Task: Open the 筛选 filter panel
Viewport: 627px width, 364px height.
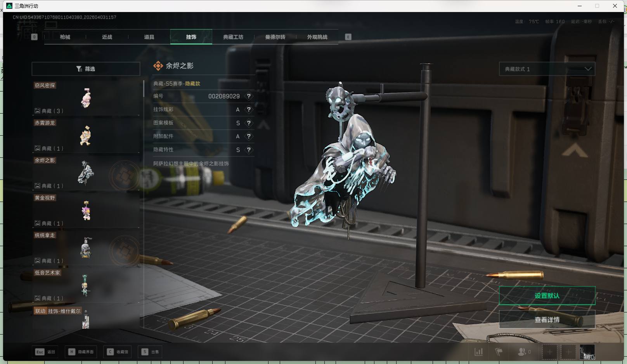Action: click(x=86, y=69)
